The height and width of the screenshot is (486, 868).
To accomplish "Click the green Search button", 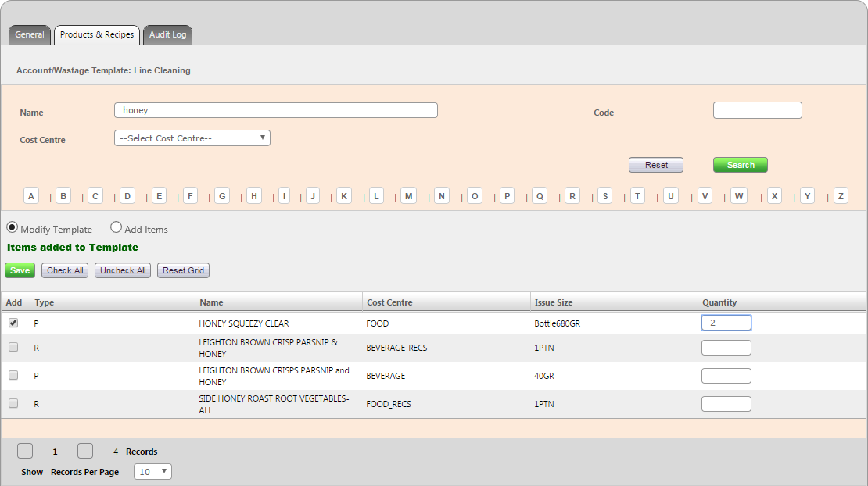I will [x=740, y=165].
